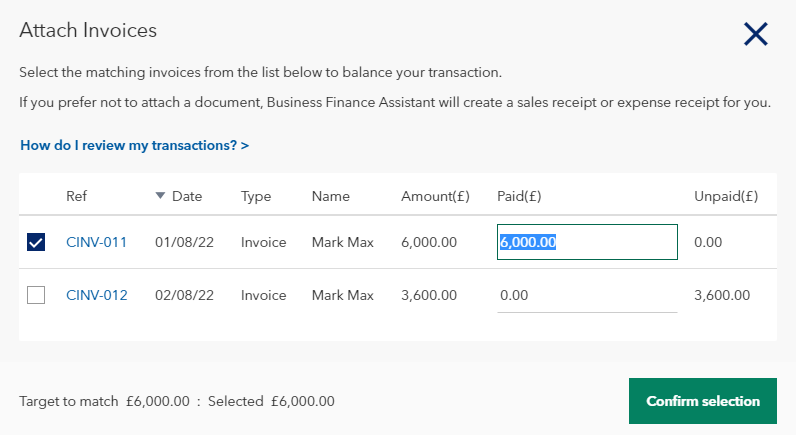Click the Name column header

331,196
